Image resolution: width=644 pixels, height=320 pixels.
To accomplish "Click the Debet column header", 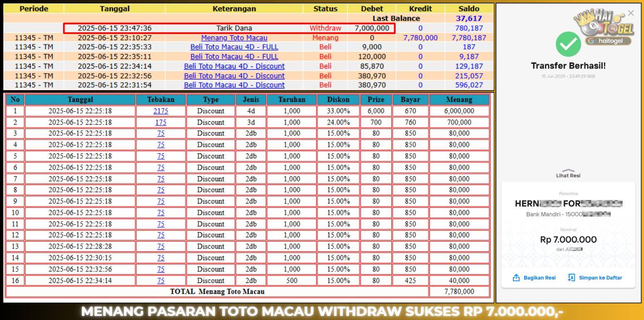I will pos(372,9).
